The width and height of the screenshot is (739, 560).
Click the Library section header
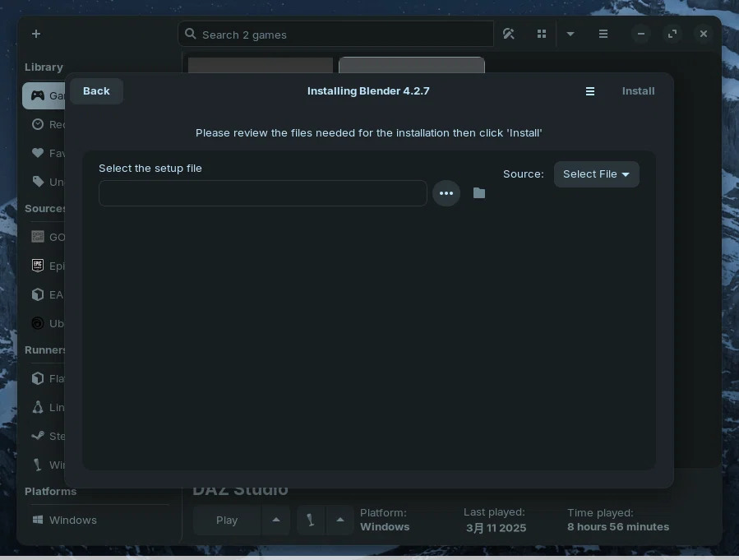44,67
